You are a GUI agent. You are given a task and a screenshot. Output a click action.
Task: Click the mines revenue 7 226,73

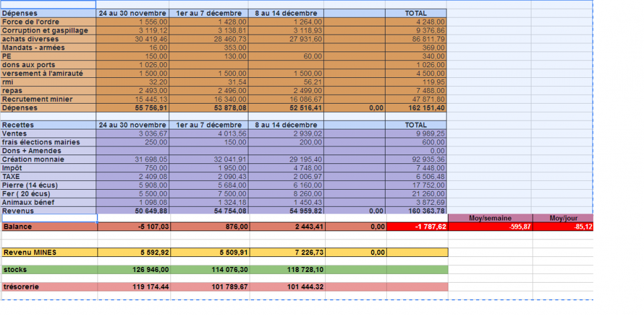(x=287, y=253)
